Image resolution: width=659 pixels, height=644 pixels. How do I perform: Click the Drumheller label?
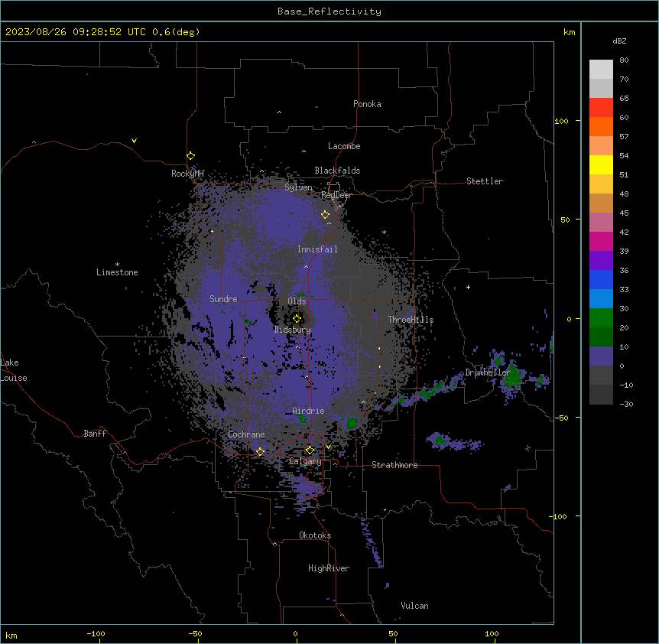(x=488, y=372)
